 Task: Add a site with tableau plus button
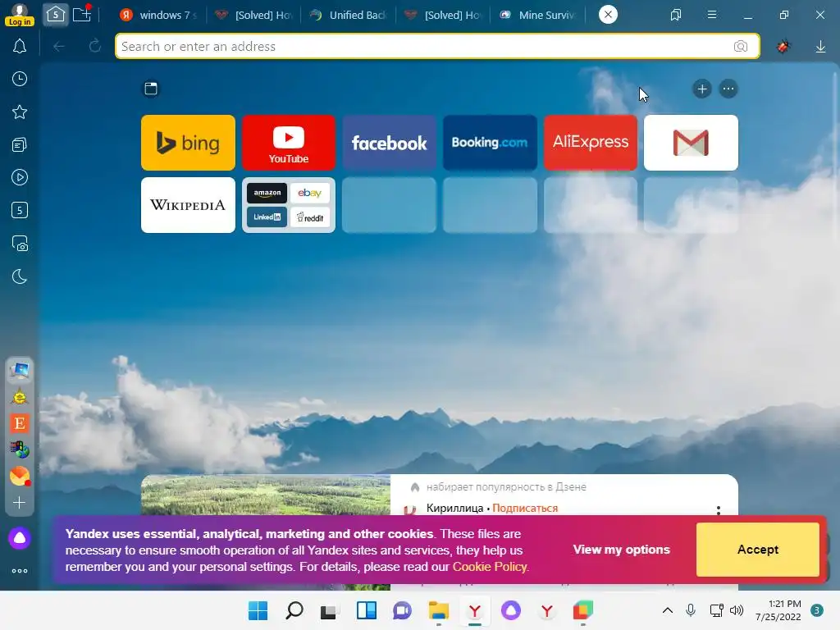[x=702, y=89]
